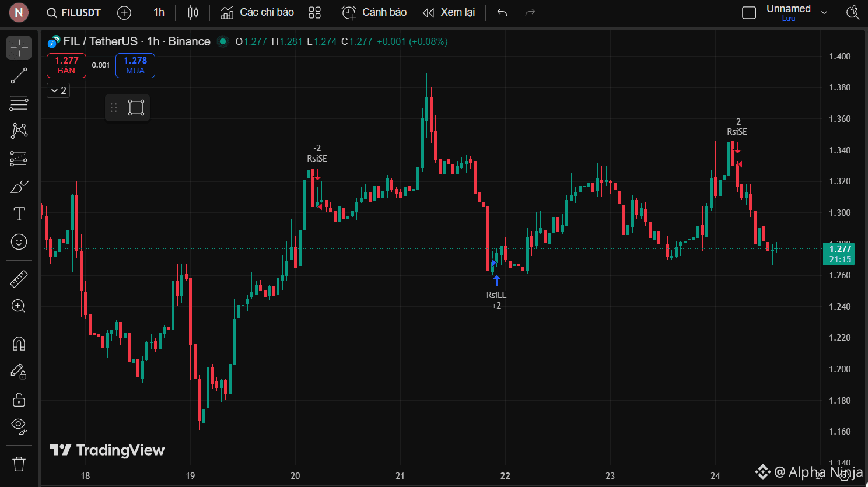Viewport: 868px width, 487px height.
Task: Open indicator templates grid icon
Action: [315, 13]
